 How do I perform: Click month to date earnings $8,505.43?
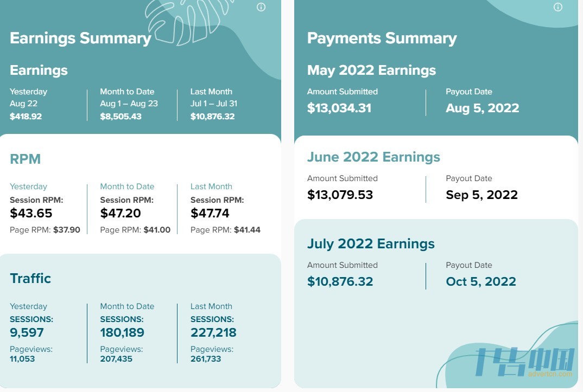click(x=121, y=116)
